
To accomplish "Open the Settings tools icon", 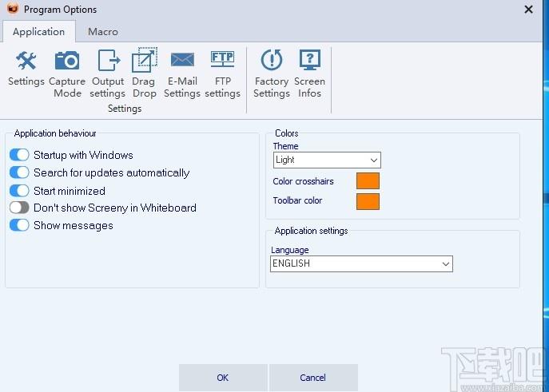I will (x=26, y=61).
